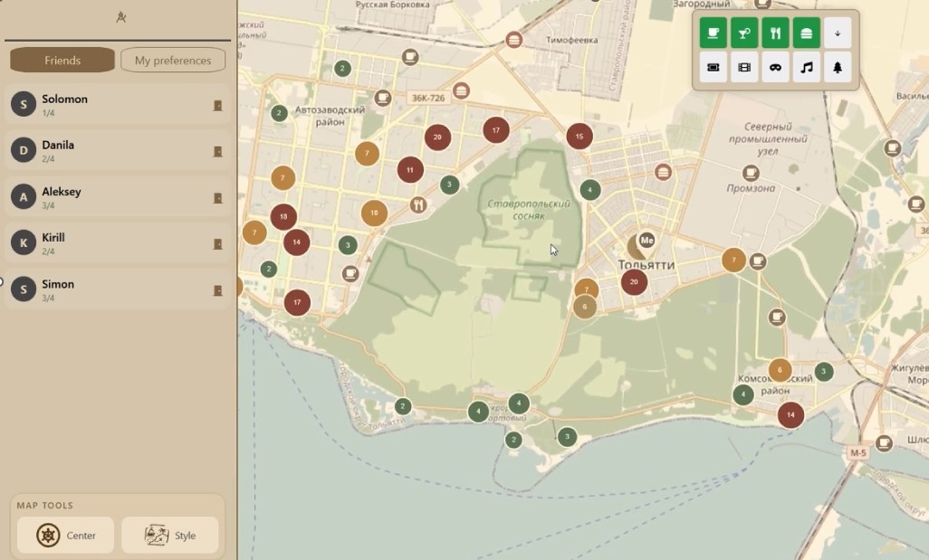
Task: Enable the film strip cinema filter
Action: tap(744, 68)
